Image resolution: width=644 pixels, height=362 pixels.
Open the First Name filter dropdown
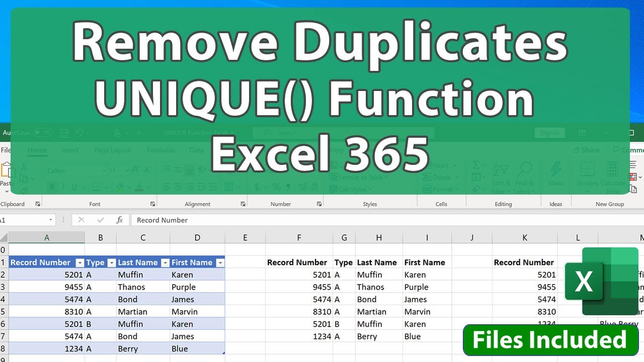[x=219, y=263]
